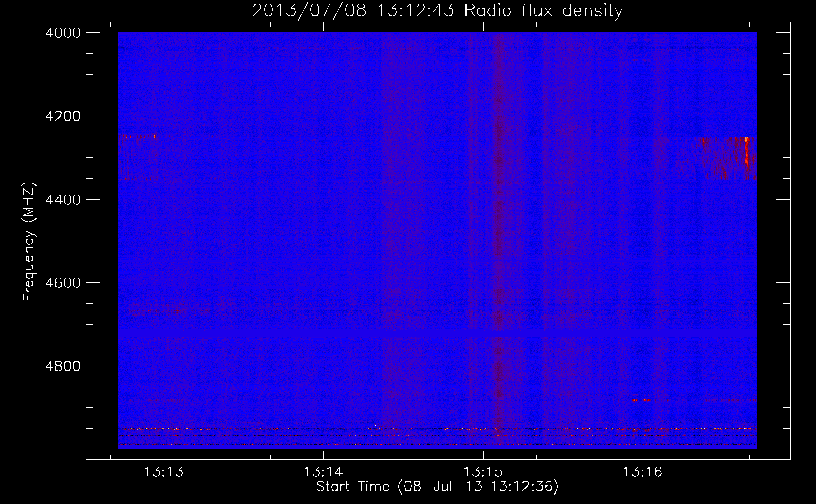The width and height of the screenshot is (816, 504).
Task: Select the '4000' frequency axis label
Action: [x=63, y=33]
